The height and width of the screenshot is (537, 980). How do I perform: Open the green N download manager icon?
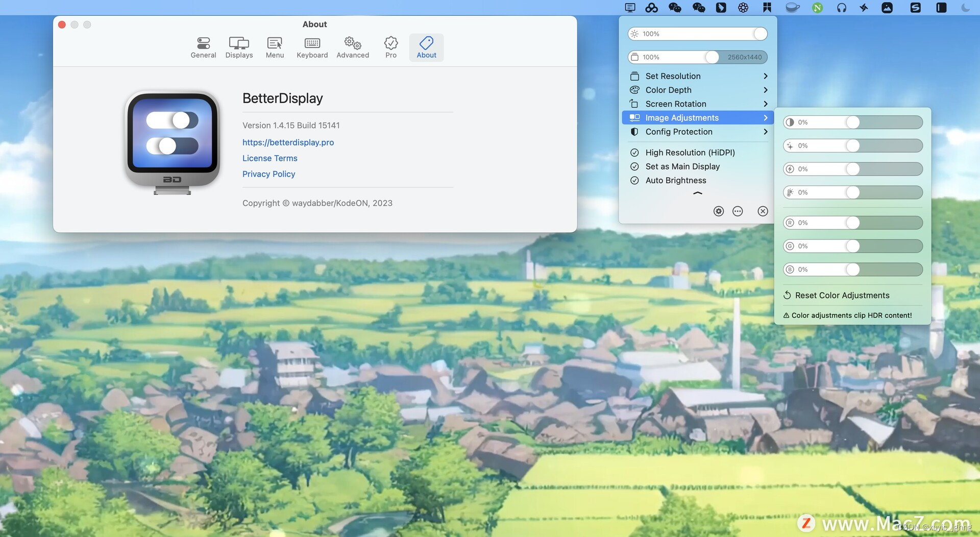[818, 8]
